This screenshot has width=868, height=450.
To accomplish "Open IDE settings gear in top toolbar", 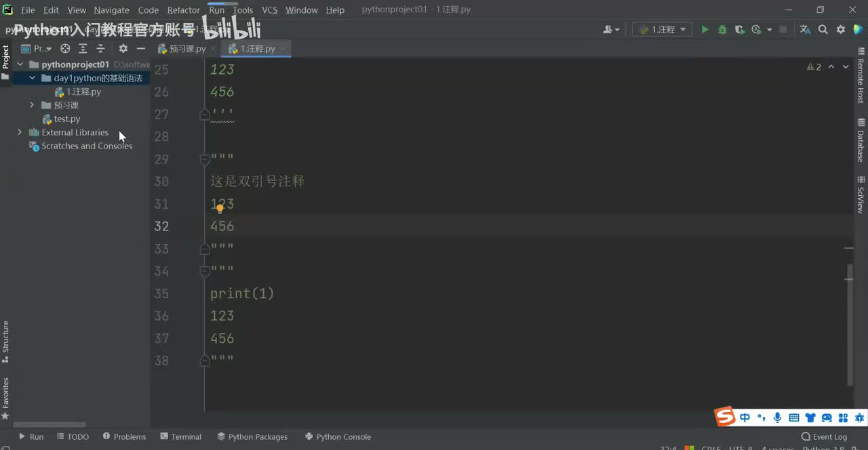I will [x=841, y=30].
